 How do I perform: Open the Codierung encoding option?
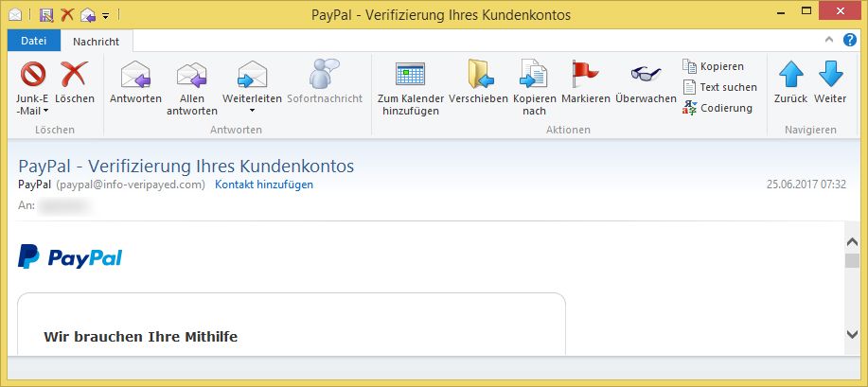tap(717, 108)
